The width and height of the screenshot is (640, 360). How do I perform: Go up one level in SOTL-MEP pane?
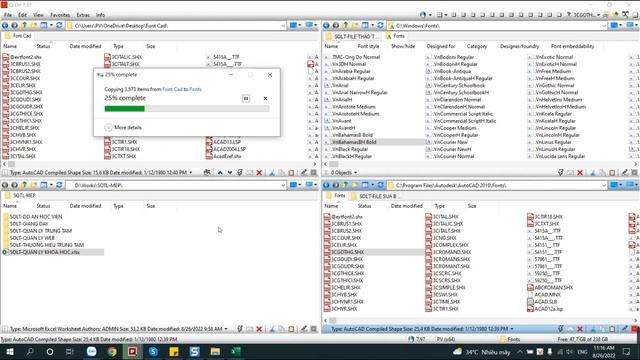pyautogui.click(x=24, y=185)
